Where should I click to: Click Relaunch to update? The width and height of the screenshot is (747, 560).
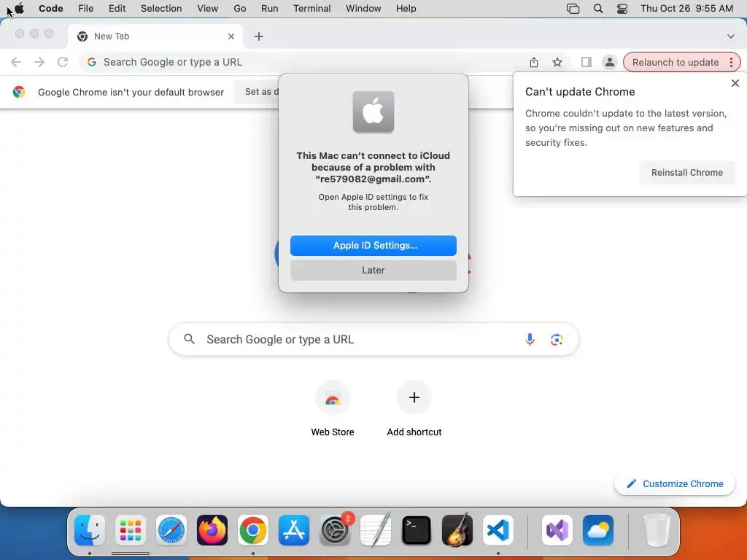[676, 62]
